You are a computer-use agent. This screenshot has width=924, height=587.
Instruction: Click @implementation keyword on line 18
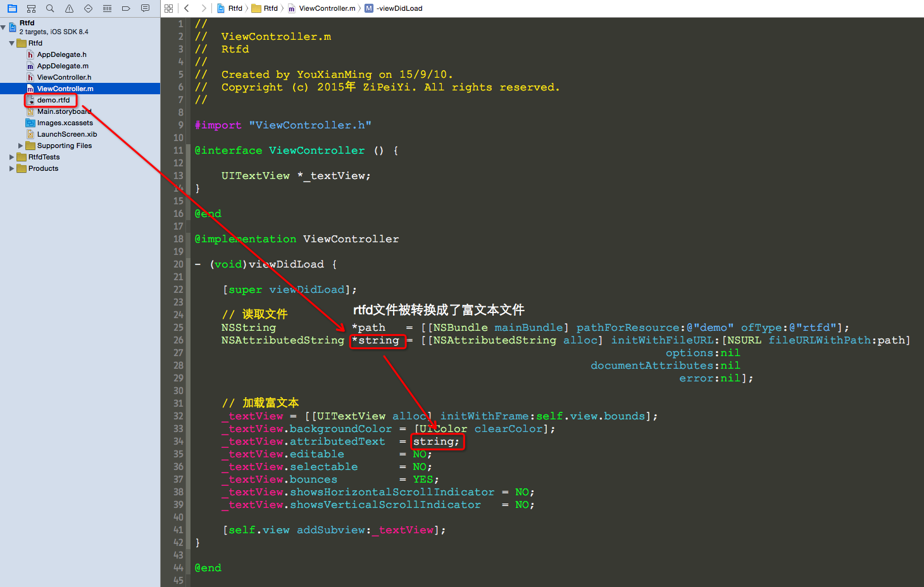pos(245,239)
